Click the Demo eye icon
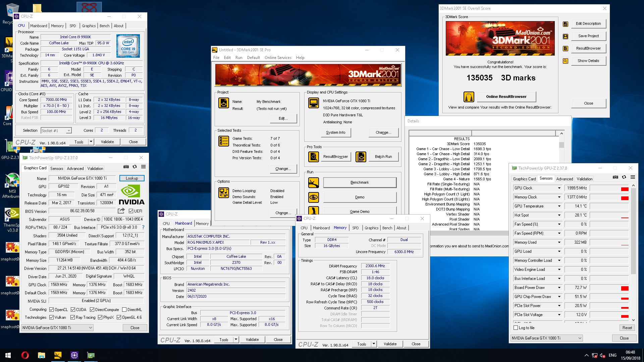The height and width of the screenshot is (362, 644). [314, 197]
